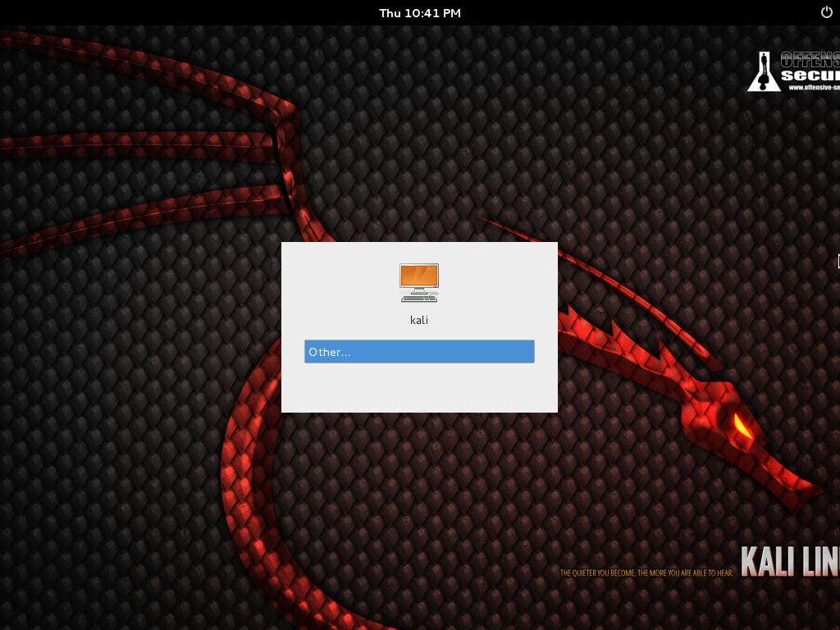Select the kali computer icon
This screenshot has height=630, width=840.
419,283
